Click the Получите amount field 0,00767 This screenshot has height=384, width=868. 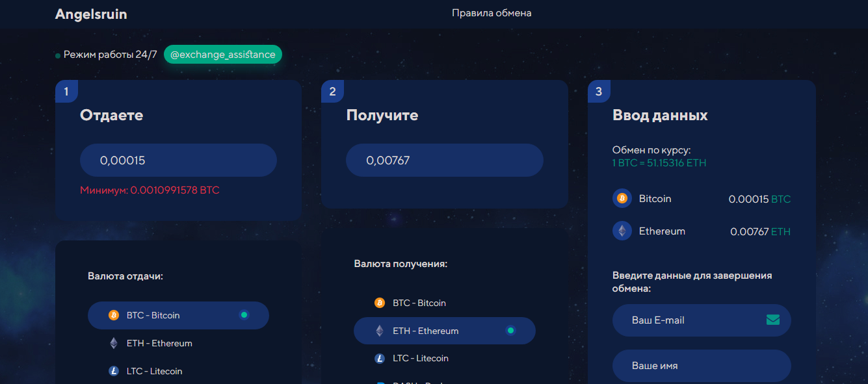click(x=444, y=160)
